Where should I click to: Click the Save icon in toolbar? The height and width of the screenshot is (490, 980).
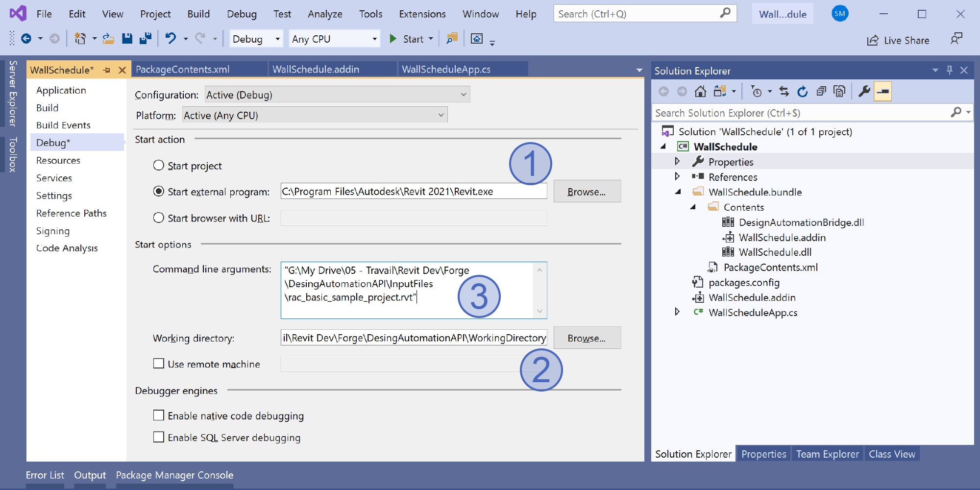127,39
